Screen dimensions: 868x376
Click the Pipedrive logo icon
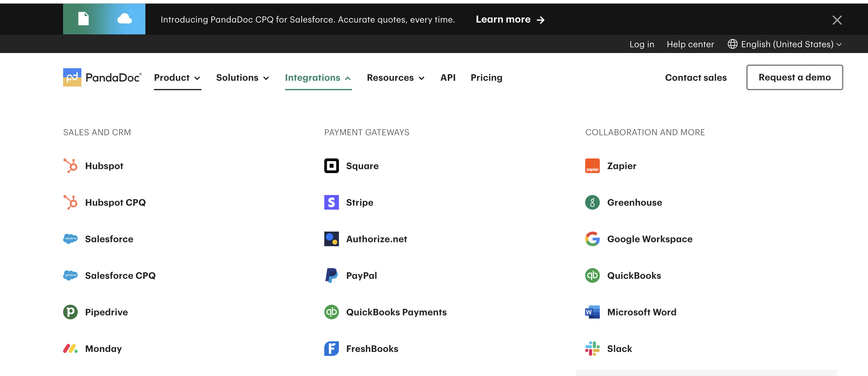pos(70,312)
